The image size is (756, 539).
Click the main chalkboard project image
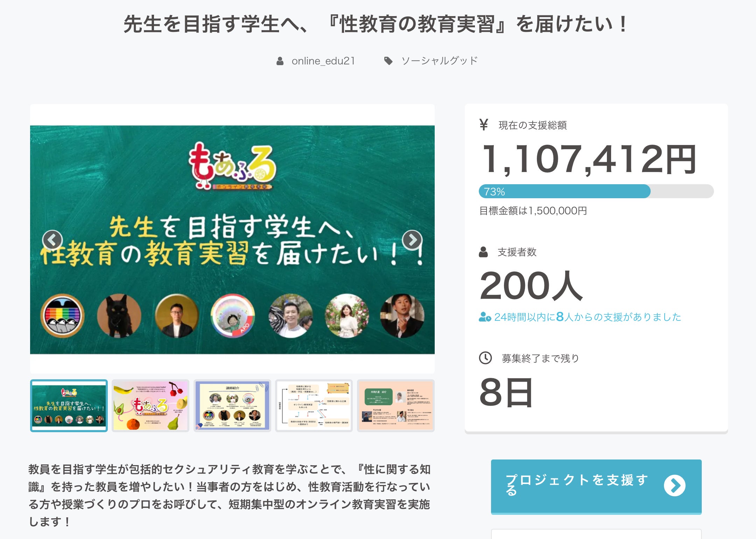point(232,240)
